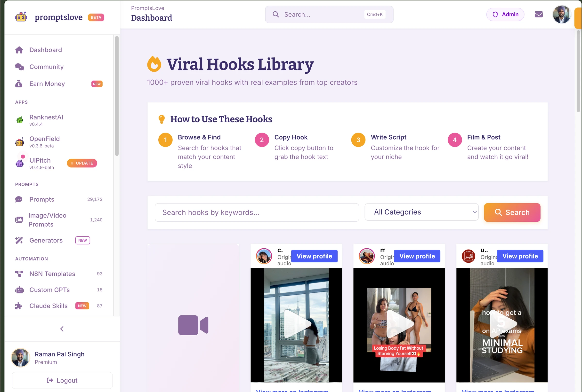Click View profile on the 'm' card
582x392 pixels.
(417, 256)
